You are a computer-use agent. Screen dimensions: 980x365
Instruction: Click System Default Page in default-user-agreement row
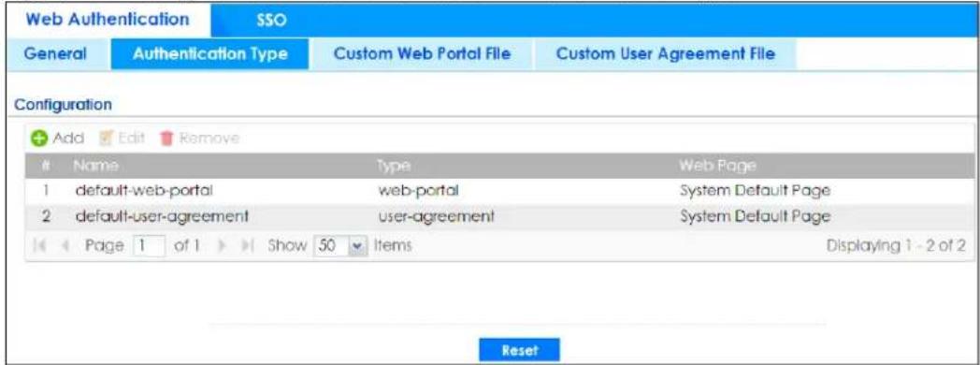click(x=755, y=217)
